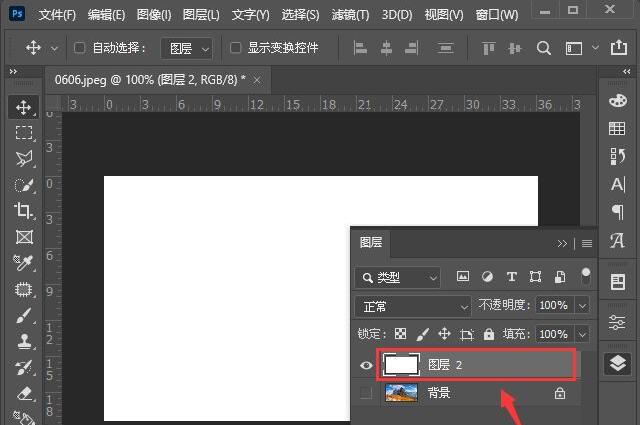The width and height of the screenshot is (640, 425).
Task: Toggle pixel layer filter in Layers panel
Action: click(462, 276)
